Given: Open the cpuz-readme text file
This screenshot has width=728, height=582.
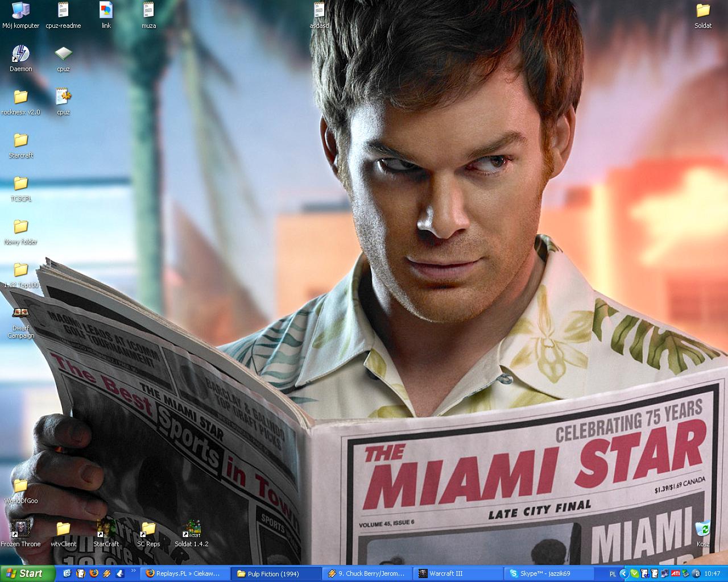Looking at the screenshot, I should pyautogui.click(x=63, y=11).
